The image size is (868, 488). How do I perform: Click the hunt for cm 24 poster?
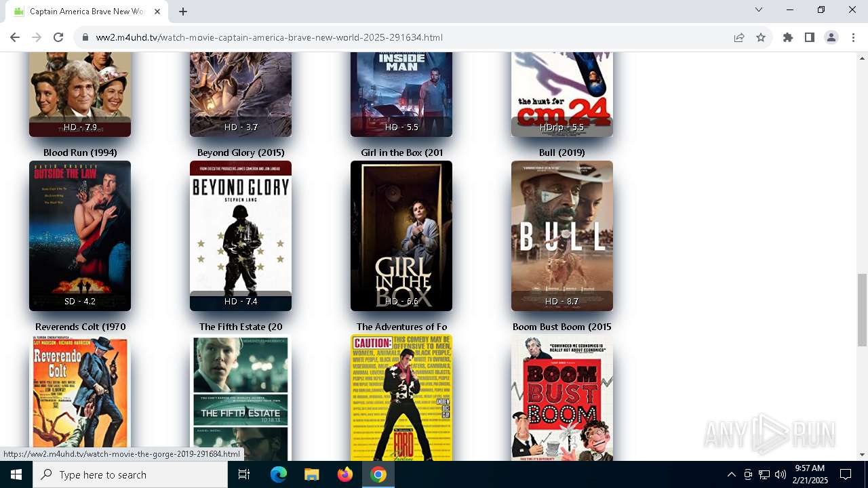[562, 94]
